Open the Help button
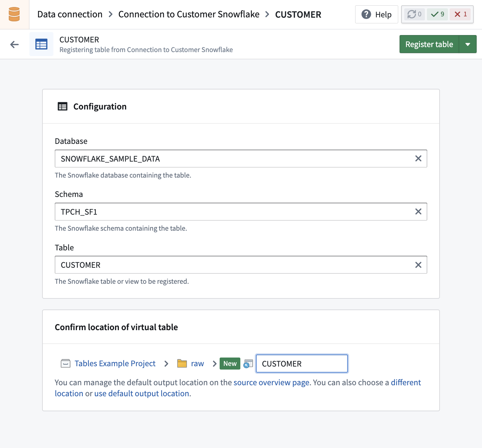Image resolution: width=482 pixels, height=448 pixels. [x=377, y=14]
